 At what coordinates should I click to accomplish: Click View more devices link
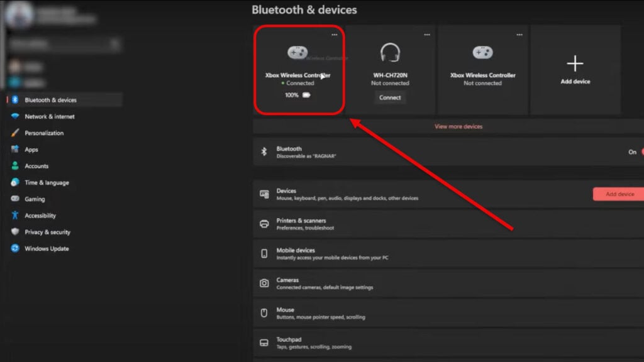[458, 126]
